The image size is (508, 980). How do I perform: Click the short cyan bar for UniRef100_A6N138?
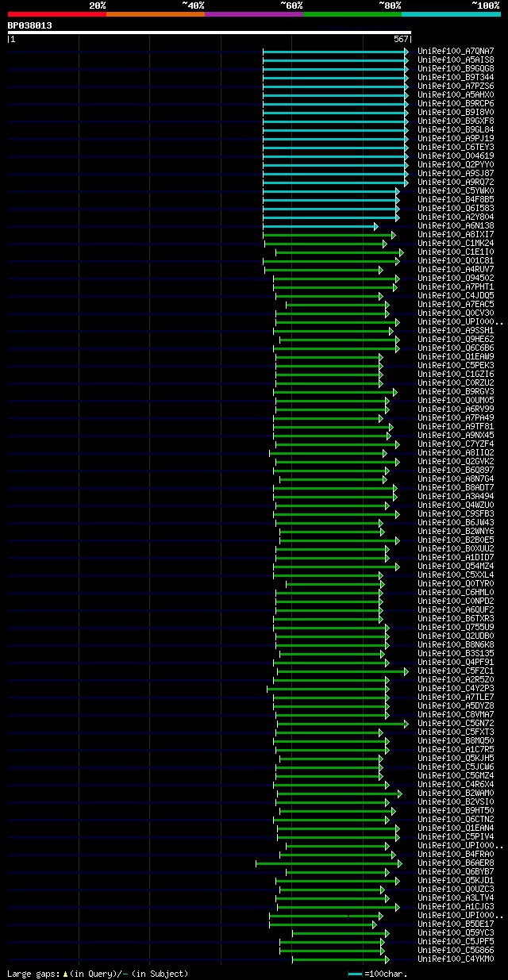(320, 225)
